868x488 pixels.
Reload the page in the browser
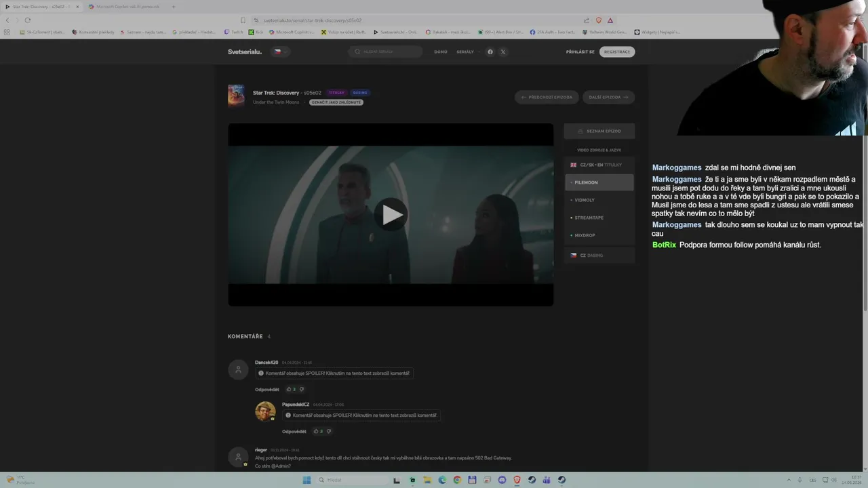click(x=28, y=20)
